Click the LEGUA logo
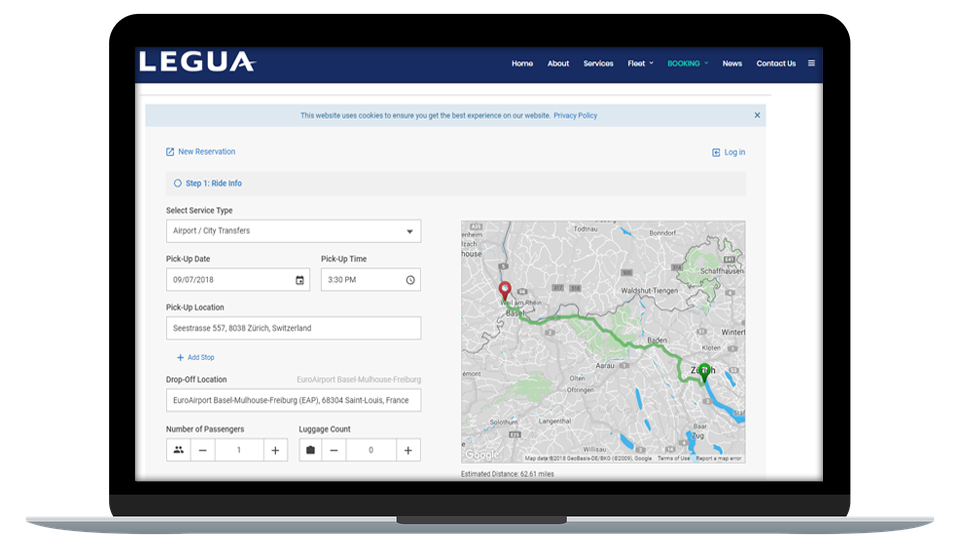The image size is (960, 537). 197,62
